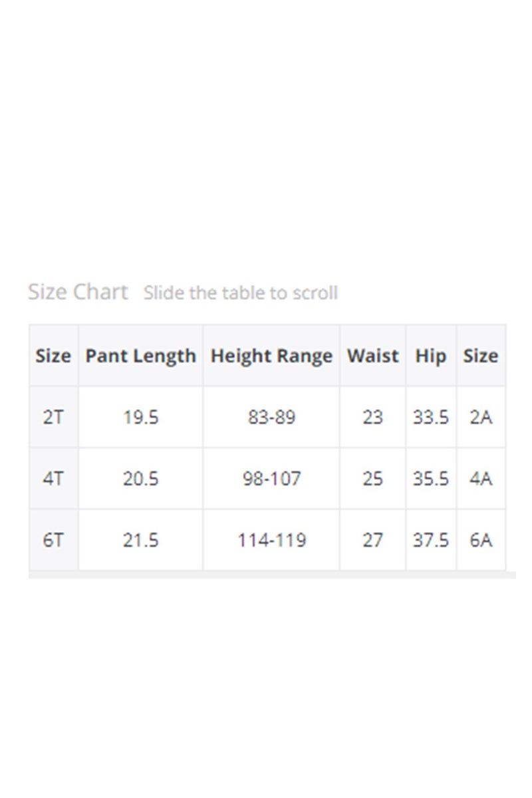Select the 2T size row label
The height and width of the screenshot is (798, 532).
click(53, 418)
